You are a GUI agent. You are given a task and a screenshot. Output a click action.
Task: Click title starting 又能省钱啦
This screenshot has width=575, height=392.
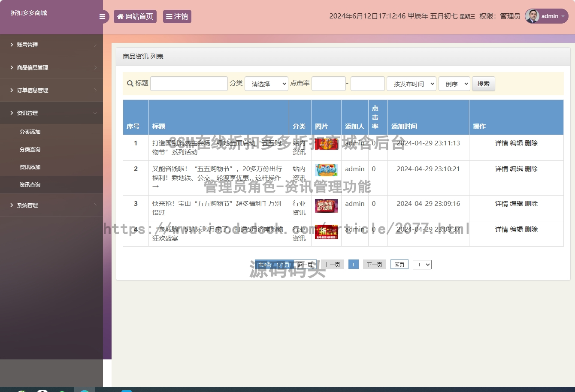click(218, 178)
